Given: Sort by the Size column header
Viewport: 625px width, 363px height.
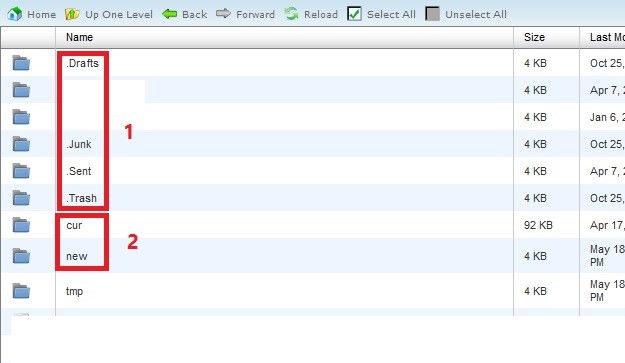Looking at the screenshot, I should point(534,37).
